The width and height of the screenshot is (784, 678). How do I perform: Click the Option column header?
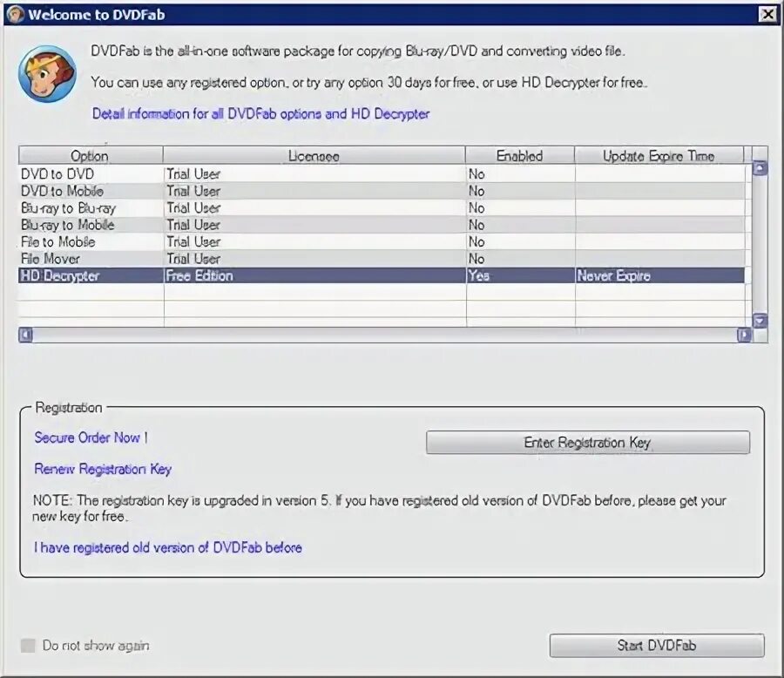click(91, 156)
